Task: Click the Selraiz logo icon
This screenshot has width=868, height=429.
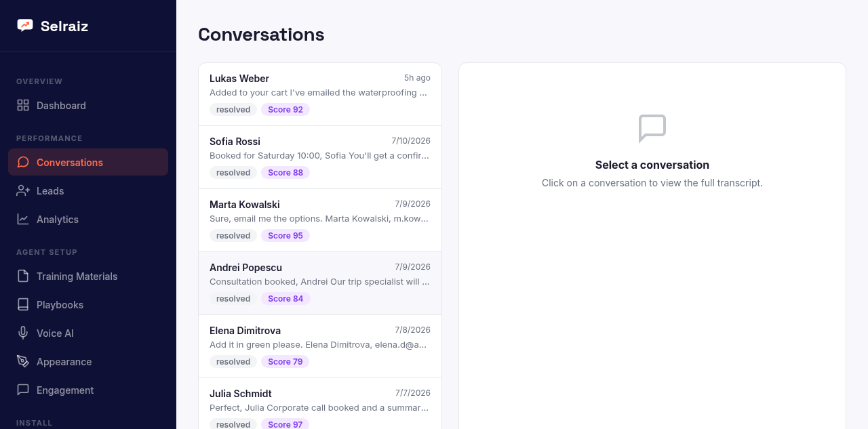Action: [25, 26]
